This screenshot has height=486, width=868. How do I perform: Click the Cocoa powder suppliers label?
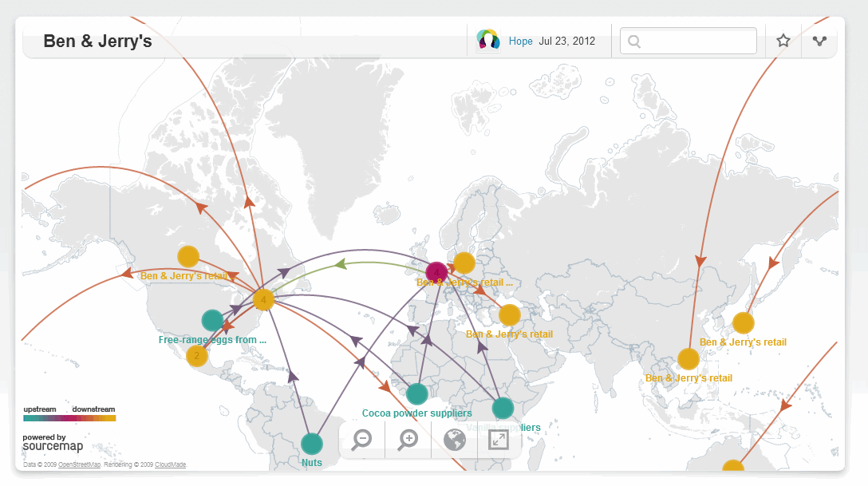coord(416,413)
